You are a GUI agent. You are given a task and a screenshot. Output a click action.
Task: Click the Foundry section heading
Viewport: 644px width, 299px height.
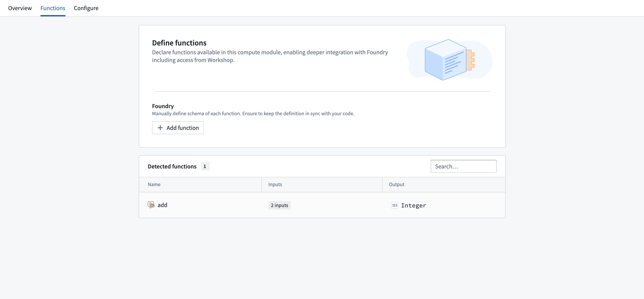(x=163, y=106)
